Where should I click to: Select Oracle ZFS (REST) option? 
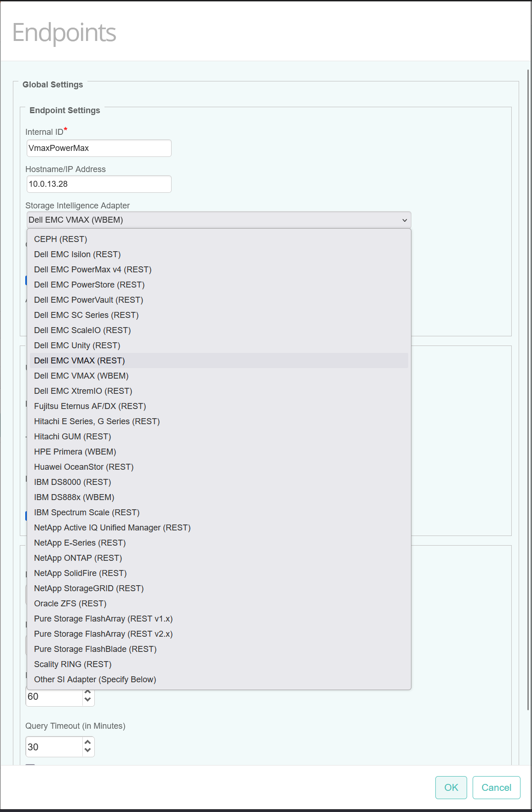(x=219, y=604)
